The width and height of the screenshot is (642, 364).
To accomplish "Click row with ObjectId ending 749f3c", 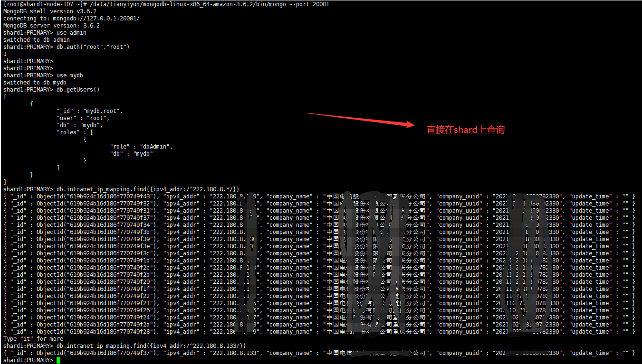I will [319, 253].
